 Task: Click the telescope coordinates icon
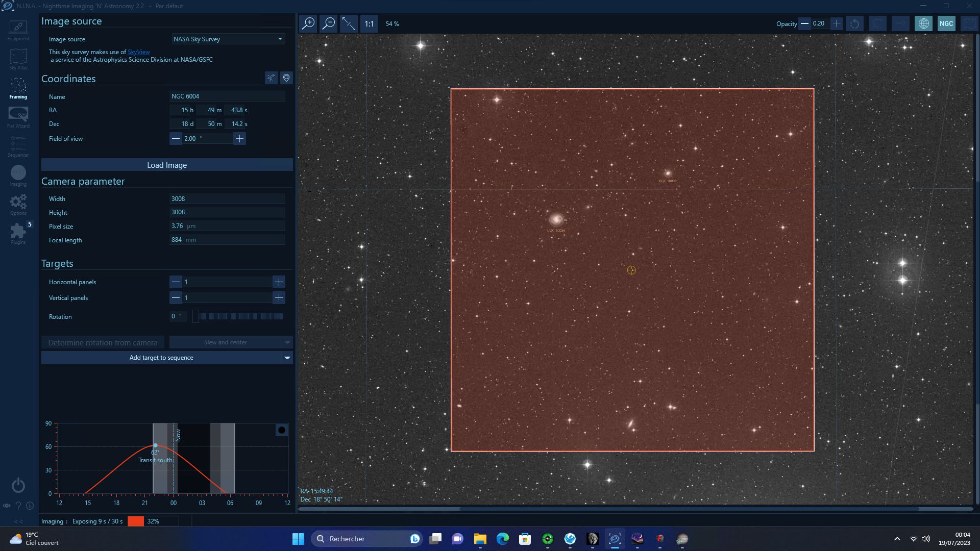[x=271, y=78]
